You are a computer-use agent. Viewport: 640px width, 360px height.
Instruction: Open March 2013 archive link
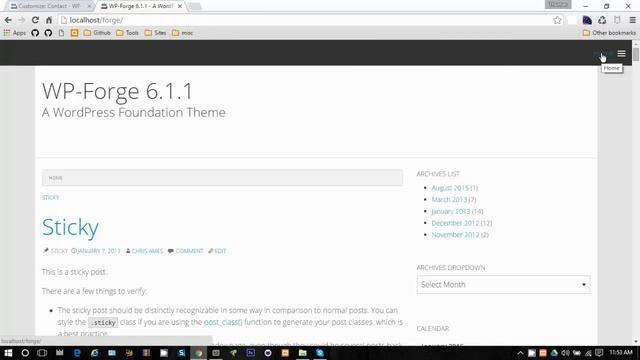coord(449,200)
